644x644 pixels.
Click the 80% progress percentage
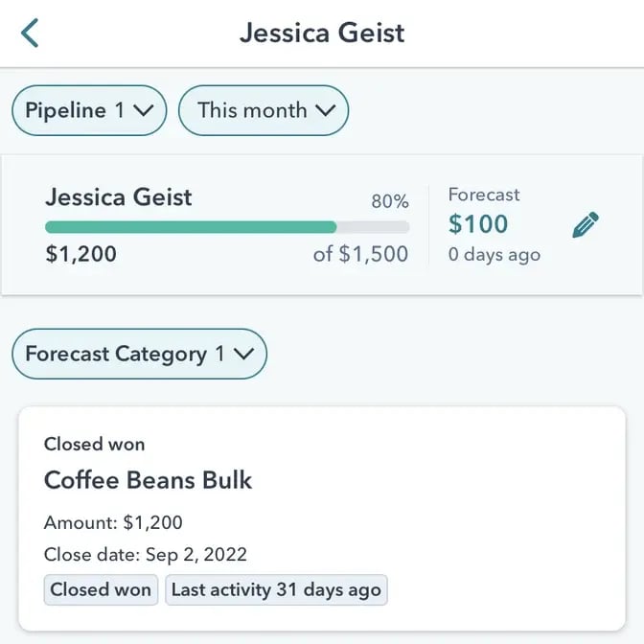[390, 201]
